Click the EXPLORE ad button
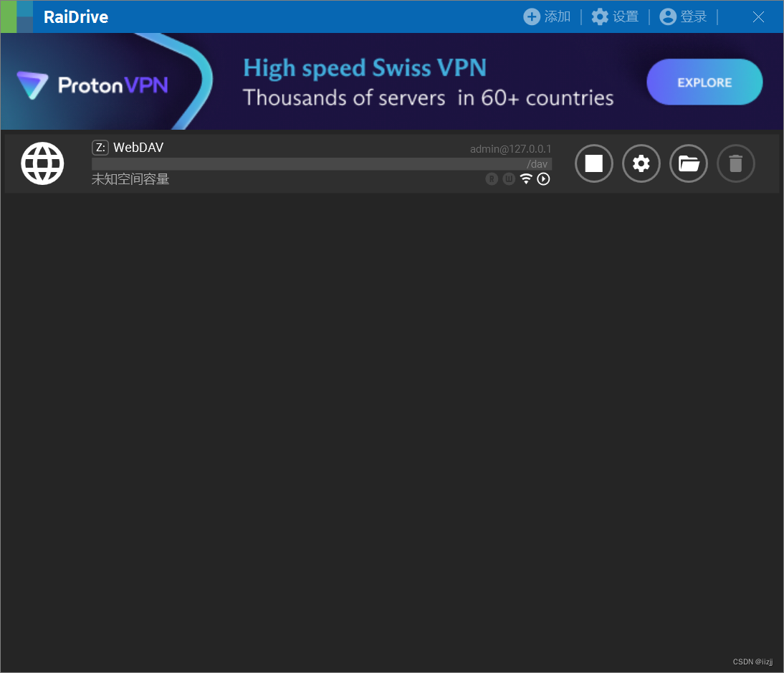784x673 pixels. (704, 82)
